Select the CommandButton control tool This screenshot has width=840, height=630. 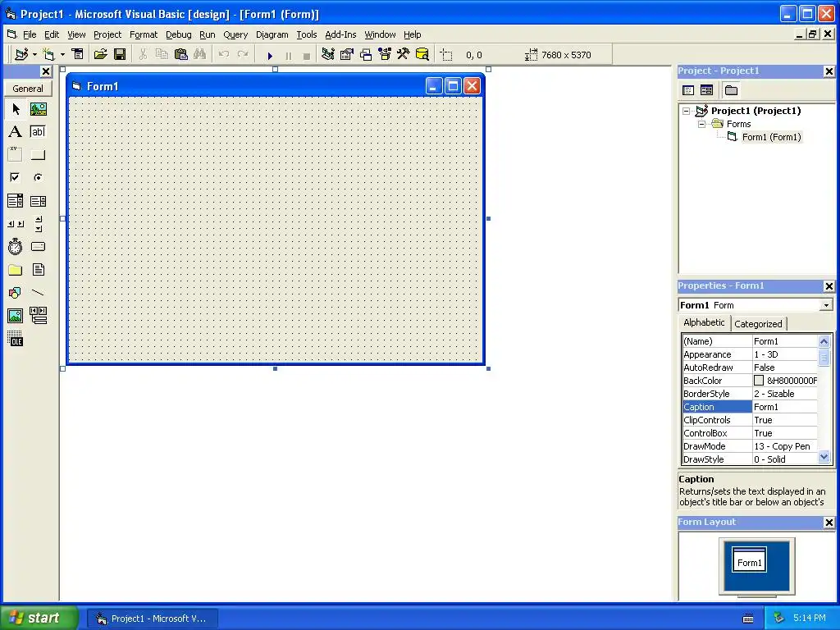(x=38, y=155)
